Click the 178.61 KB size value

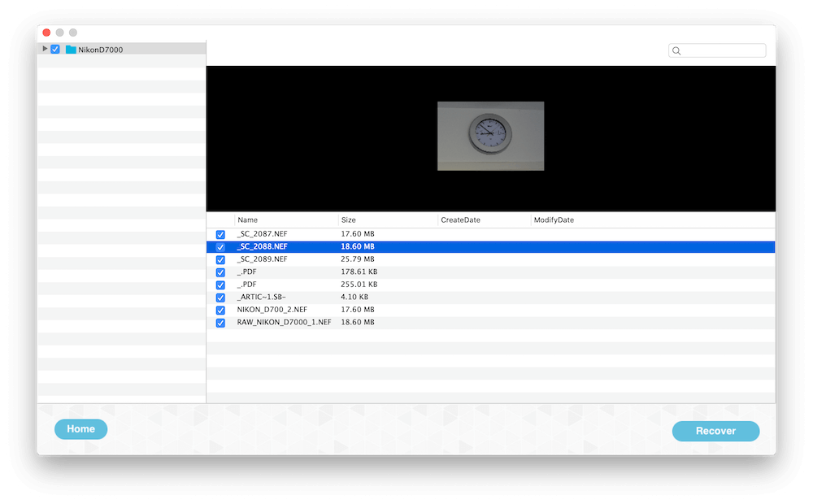click(x=359, y=272)
